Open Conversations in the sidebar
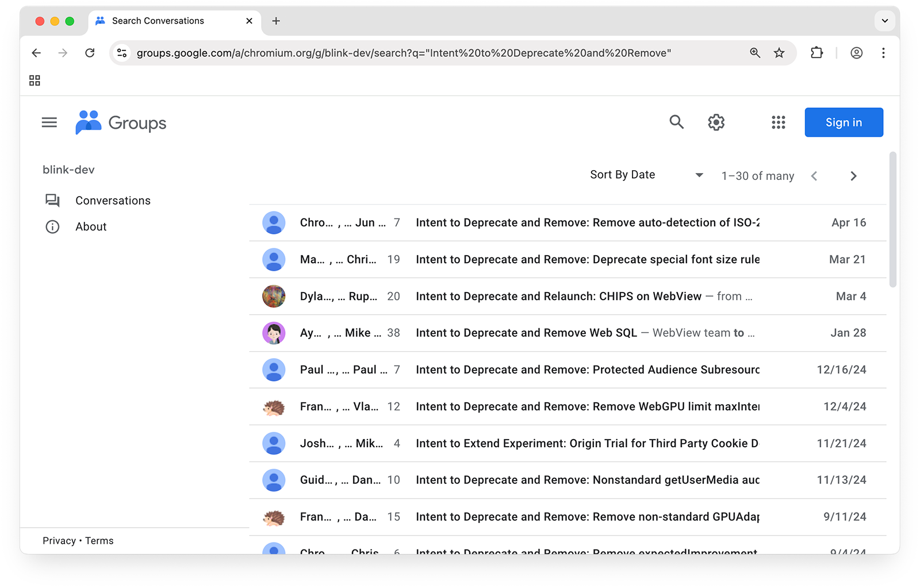The height and width of the screenshot is (588, 920). click(113, 201)
